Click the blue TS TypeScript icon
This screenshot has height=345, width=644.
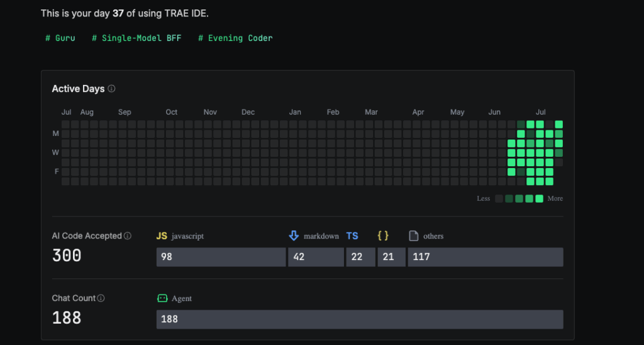pyautogui.click(x=352, y=235)
